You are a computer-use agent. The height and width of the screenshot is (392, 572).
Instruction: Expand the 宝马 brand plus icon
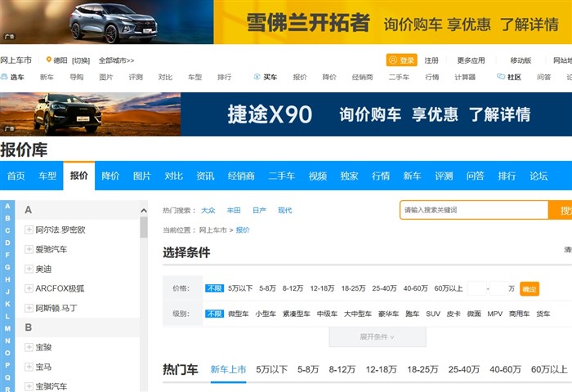pyautogui.click(x=29, y=367)
